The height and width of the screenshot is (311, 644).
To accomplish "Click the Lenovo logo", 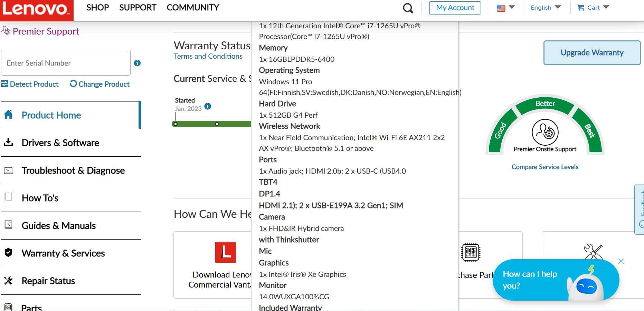I will 37,10.
